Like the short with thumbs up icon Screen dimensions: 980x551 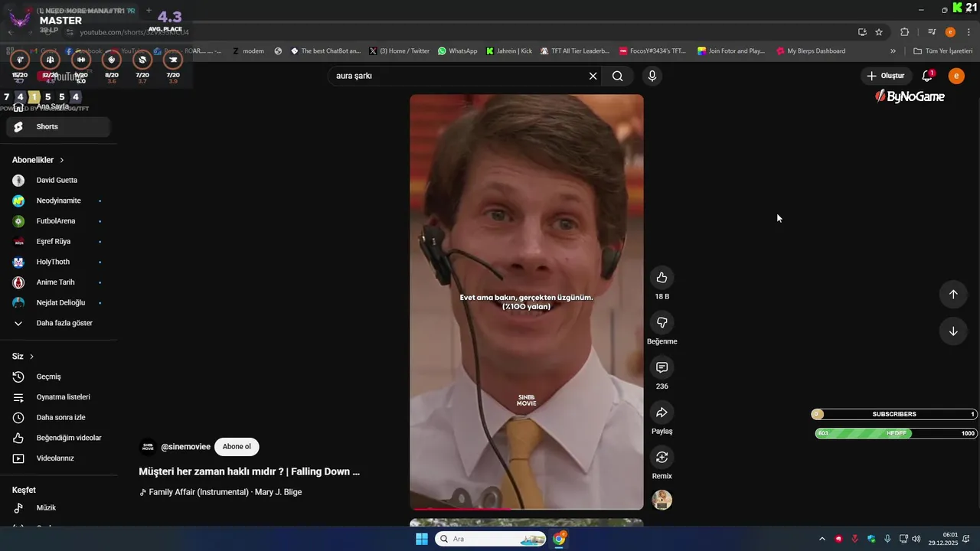661,278
